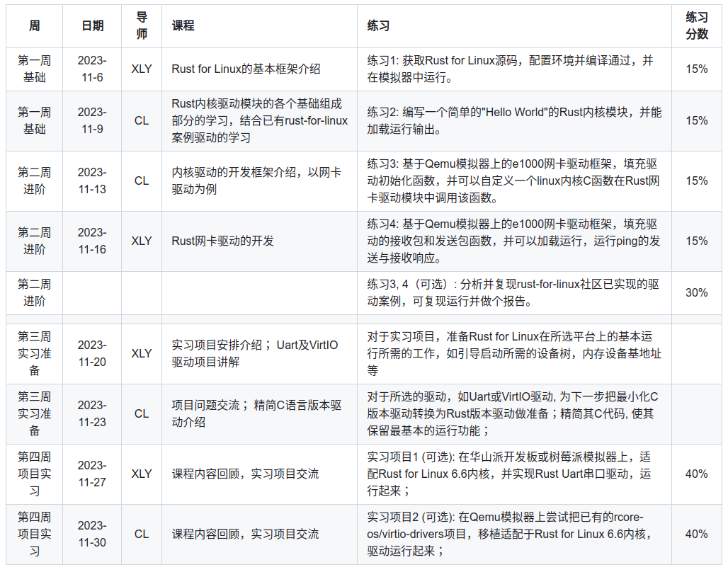Screen dimensions: 728x572
Task: Click 15% in the 练习4 row
Action: pyautogui.click(x=696, y=241)
